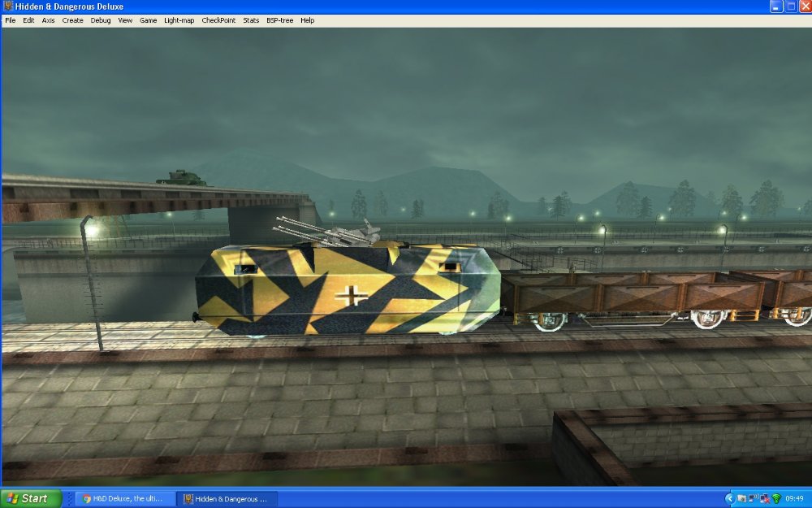The width and height of the screenshot is (812, 508).
Task: Open the wireless network connection tray icon
Action: (753, 499)
